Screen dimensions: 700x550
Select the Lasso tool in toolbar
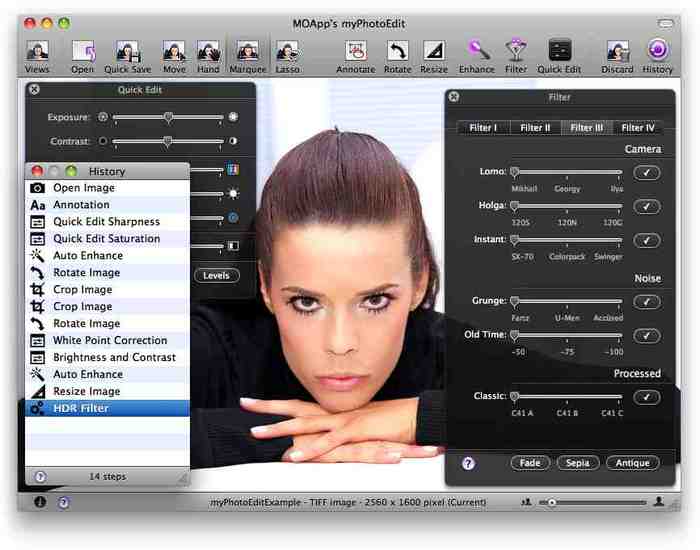click(287, 57)
